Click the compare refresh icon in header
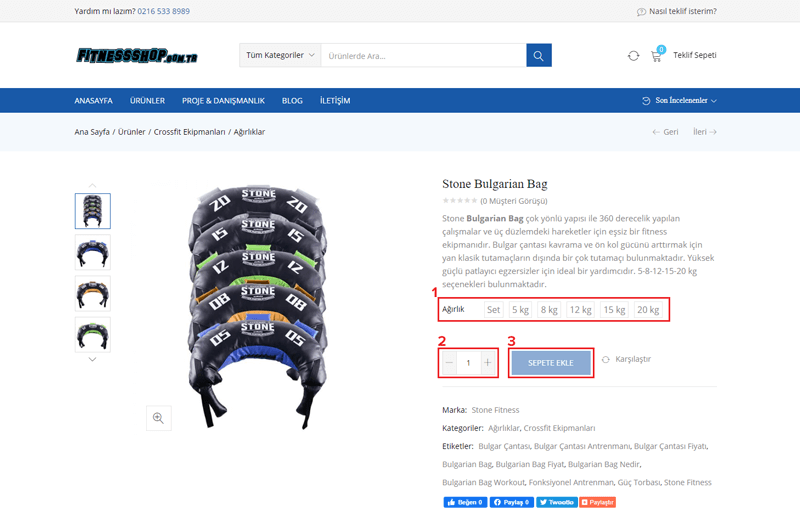This screenshot has width=800, height=514. (633, 56)
